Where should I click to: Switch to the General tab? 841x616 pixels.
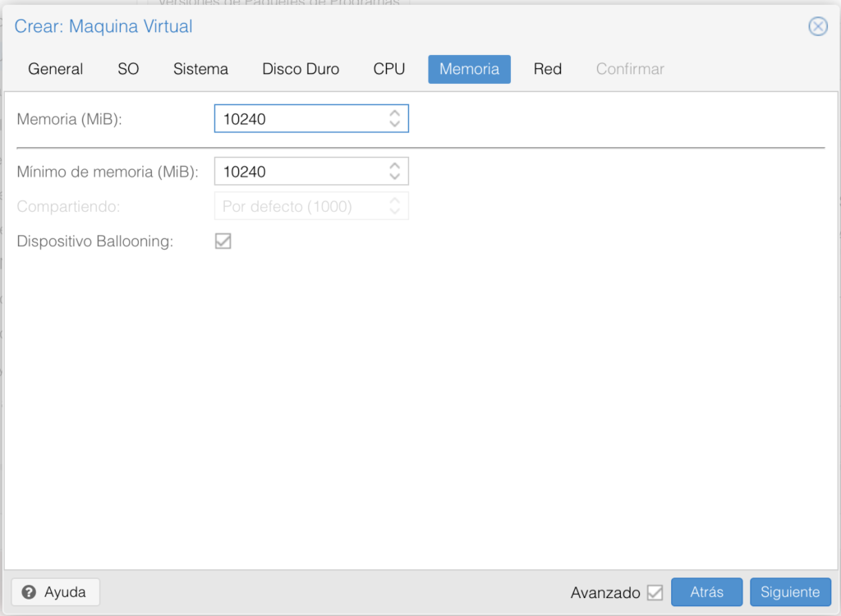[x=55, y=69]
